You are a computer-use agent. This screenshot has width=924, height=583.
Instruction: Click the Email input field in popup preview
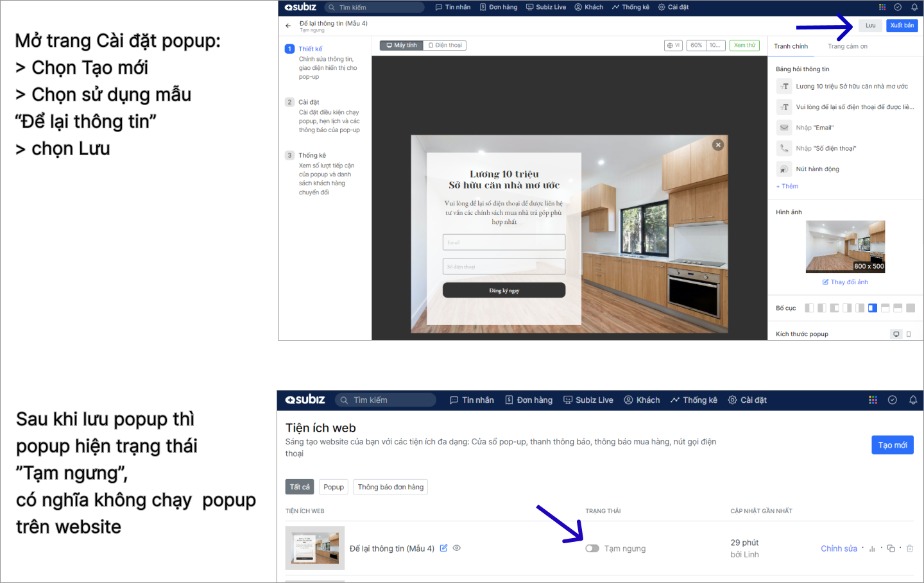tap(504, 242)
